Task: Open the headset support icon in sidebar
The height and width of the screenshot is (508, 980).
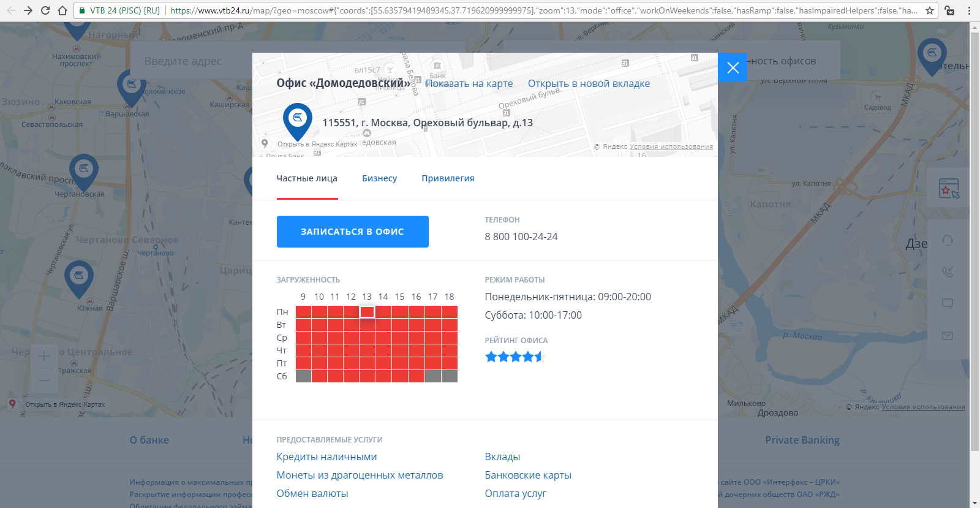Action: pyautogui.click(x=948, y=240)
